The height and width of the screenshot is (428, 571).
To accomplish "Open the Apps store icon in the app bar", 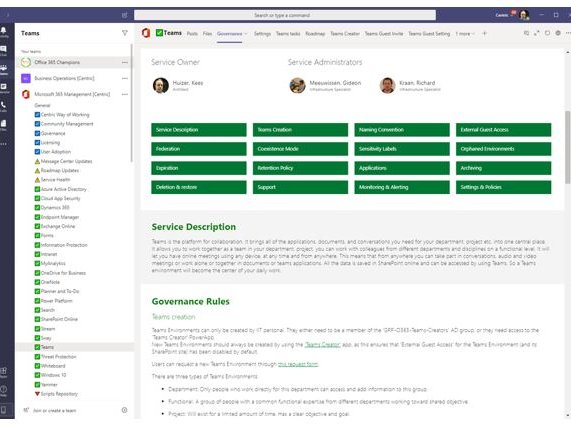I will (x=4, y=372).
